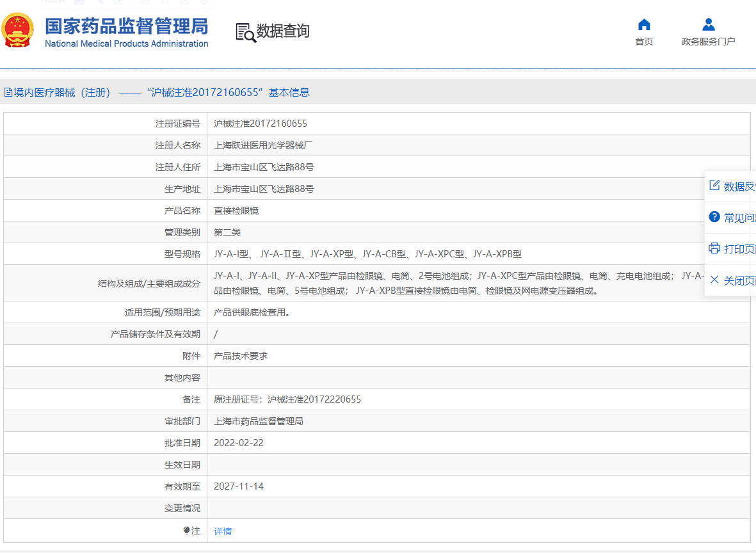The height and width of the screenshot is (553, 756).
Task: Click the 常见问题 question mark icon
Action: point(714,217)
